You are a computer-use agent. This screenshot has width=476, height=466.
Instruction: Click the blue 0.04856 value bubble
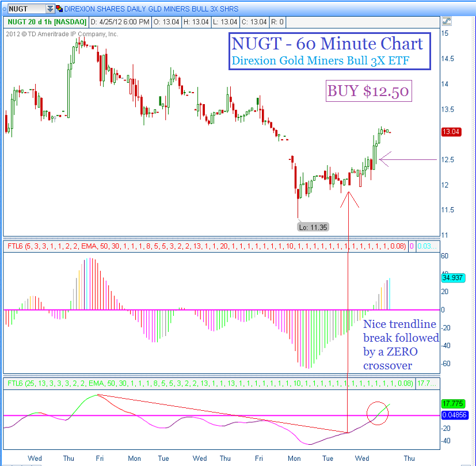tap(454, 415)
